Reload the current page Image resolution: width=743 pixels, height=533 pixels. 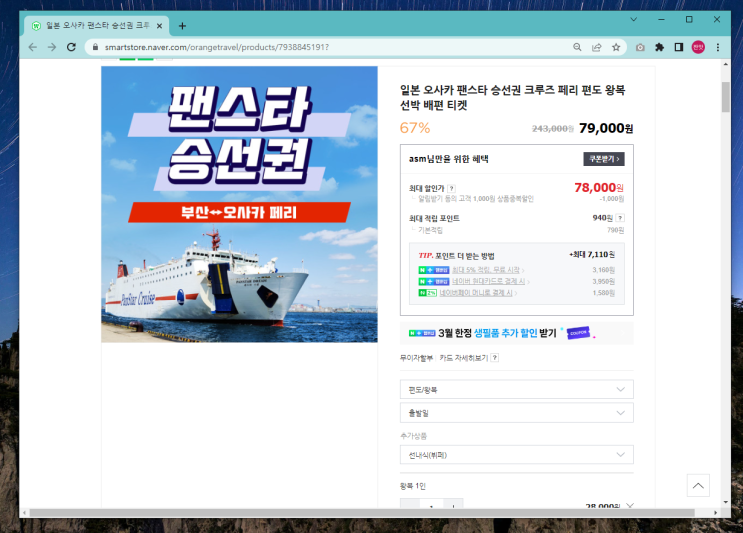pyautogui.click(x=71, y=47)
